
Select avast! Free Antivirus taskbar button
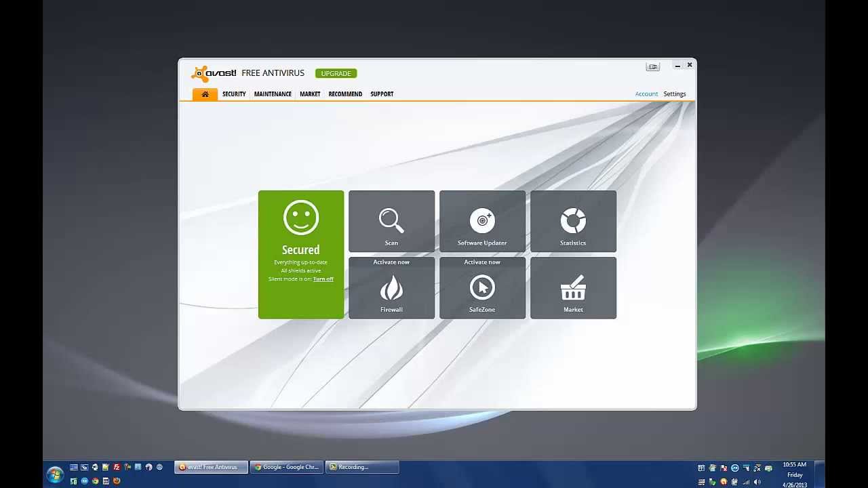pos(211,467)
